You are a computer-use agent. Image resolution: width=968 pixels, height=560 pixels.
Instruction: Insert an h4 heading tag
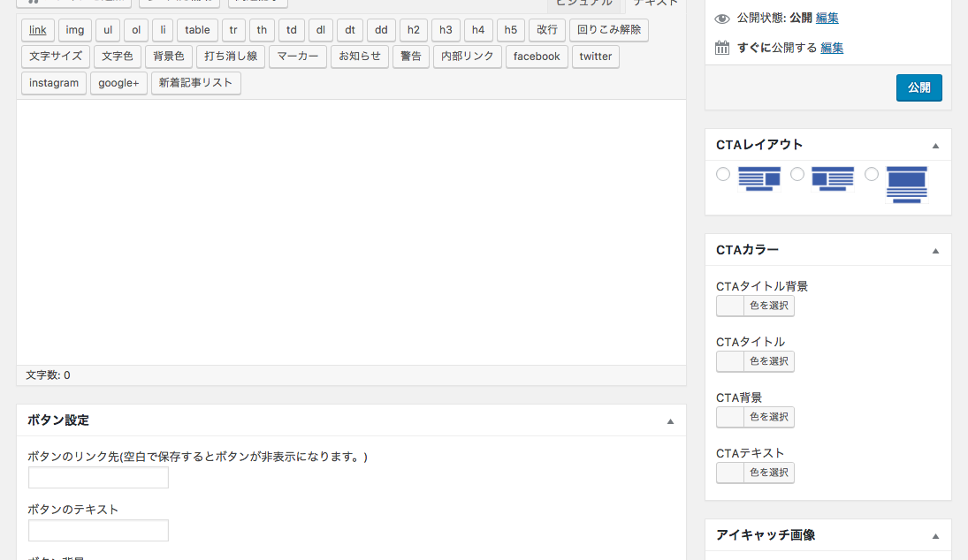coord(478,30)
